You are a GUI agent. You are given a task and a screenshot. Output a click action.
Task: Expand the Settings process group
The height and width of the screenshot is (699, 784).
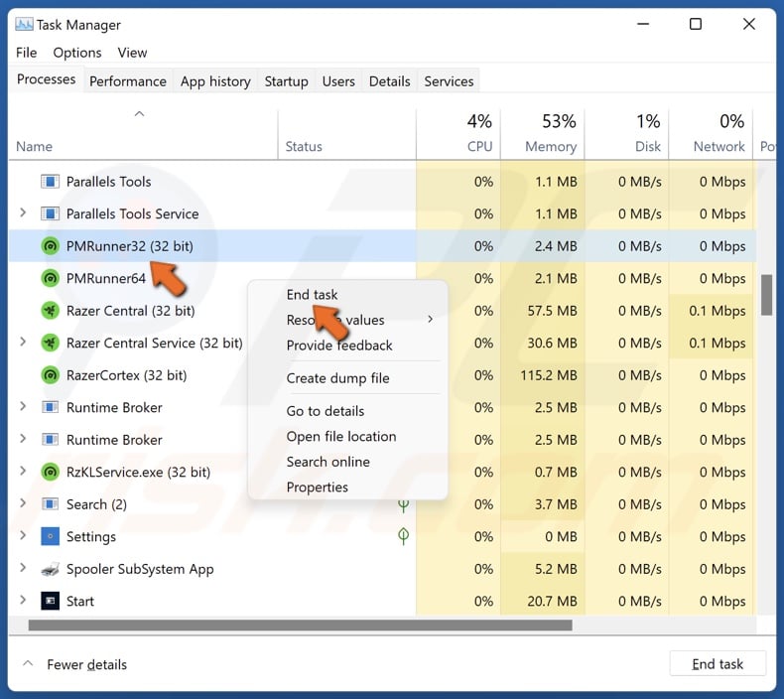tap(23, 535)
